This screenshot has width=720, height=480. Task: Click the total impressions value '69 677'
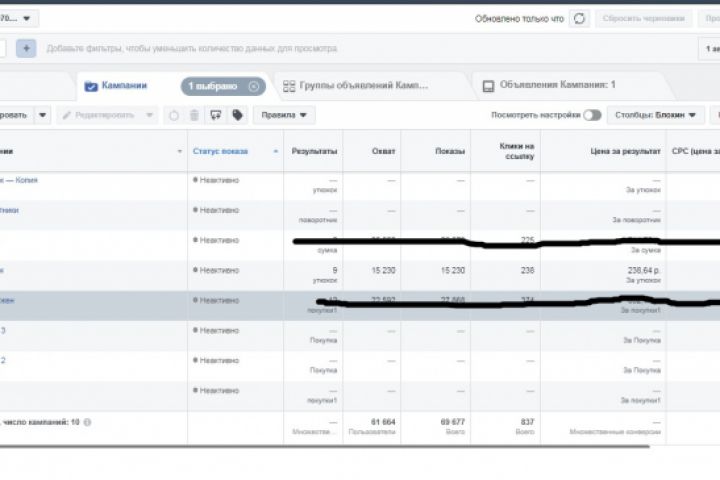click(453, 422)
